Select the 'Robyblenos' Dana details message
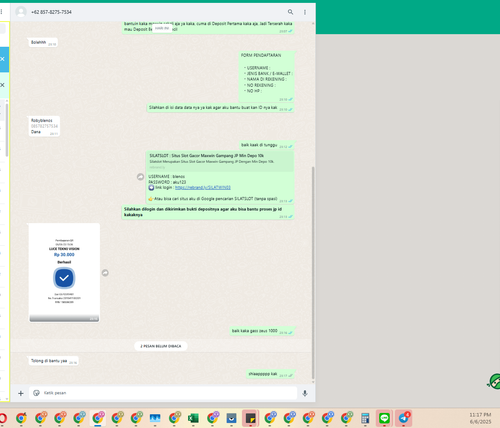Viewport: 500px width, 428px height. [x=44, y=126]
